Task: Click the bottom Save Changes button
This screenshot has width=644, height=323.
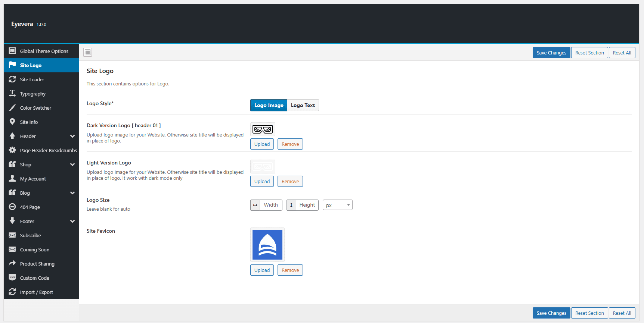Action: click(x=551, y=313)
